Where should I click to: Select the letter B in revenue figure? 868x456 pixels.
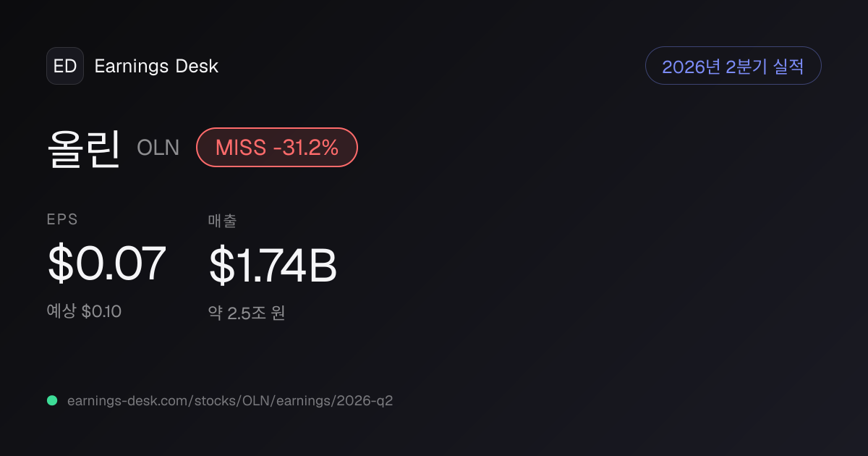coord(323,266)
